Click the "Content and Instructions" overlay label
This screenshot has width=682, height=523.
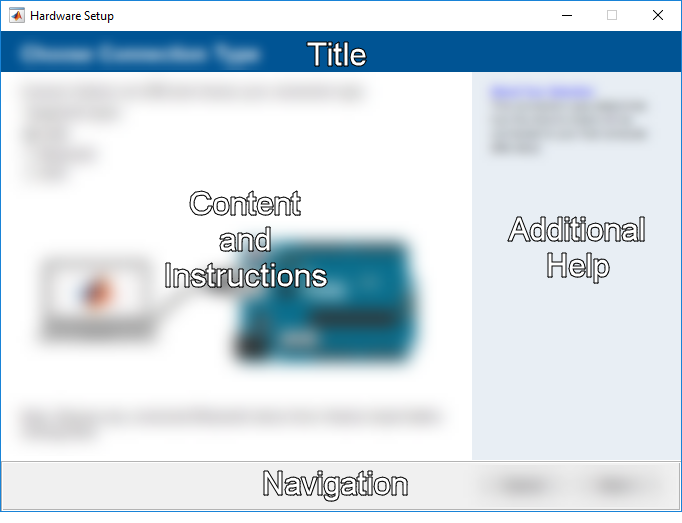(x=245, y=240)
